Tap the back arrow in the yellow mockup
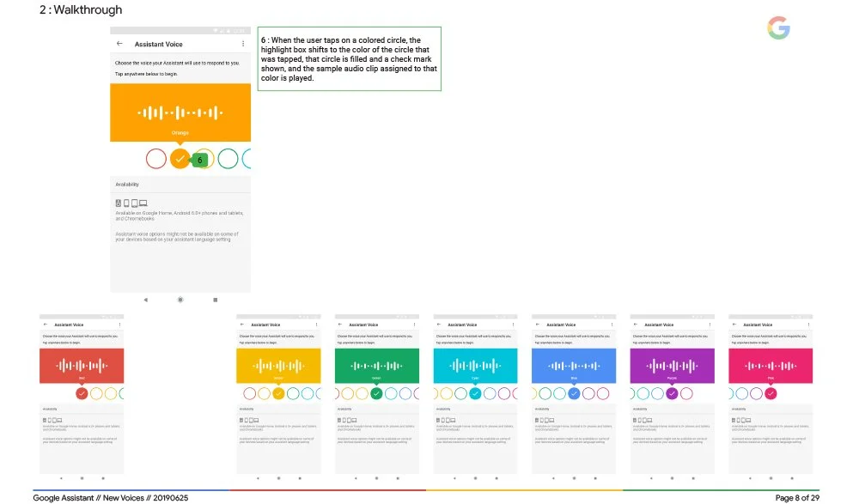The height and width of the screenshot is (504, 859). click(242, 325)
